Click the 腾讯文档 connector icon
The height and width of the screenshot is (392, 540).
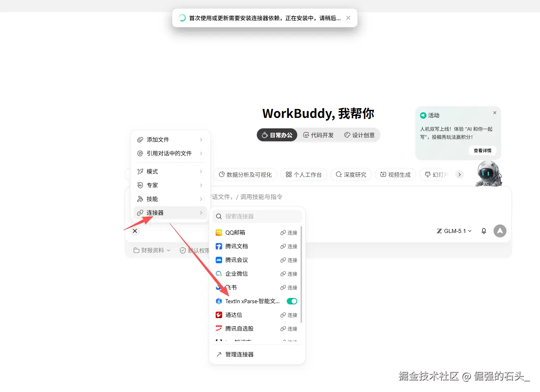219,246
